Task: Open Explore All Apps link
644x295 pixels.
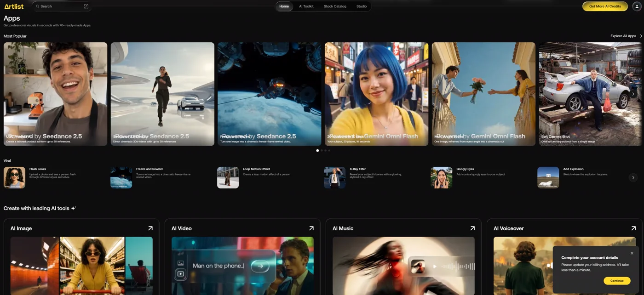Action: click(623, 36)
